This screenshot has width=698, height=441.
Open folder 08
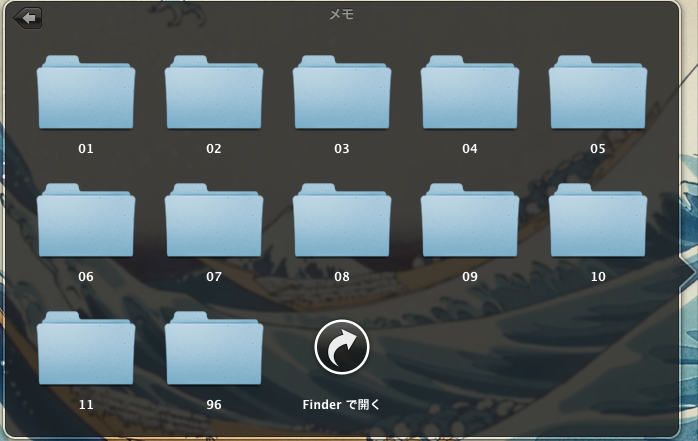pyautogui.click(x=342, y=220)
